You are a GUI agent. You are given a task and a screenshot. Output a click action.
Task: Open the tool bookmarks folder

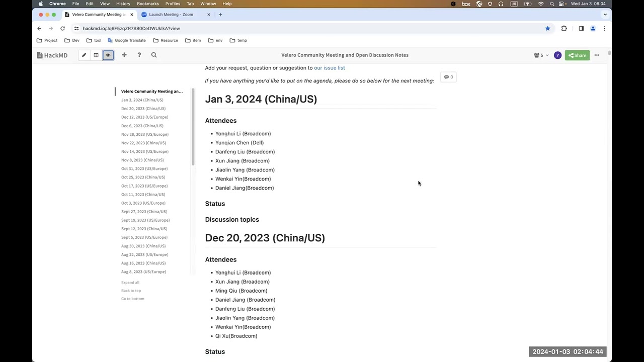[x=94, y=40]
